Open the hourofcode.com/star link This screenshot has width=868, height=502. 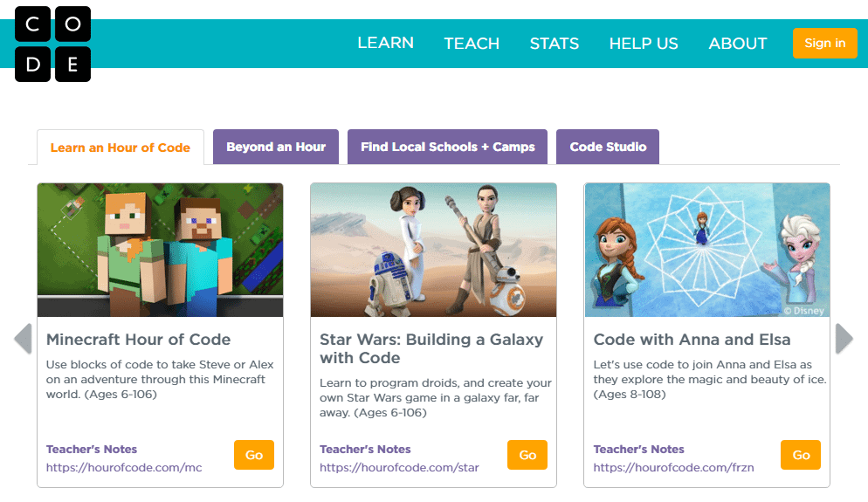(x=399, y=468)
